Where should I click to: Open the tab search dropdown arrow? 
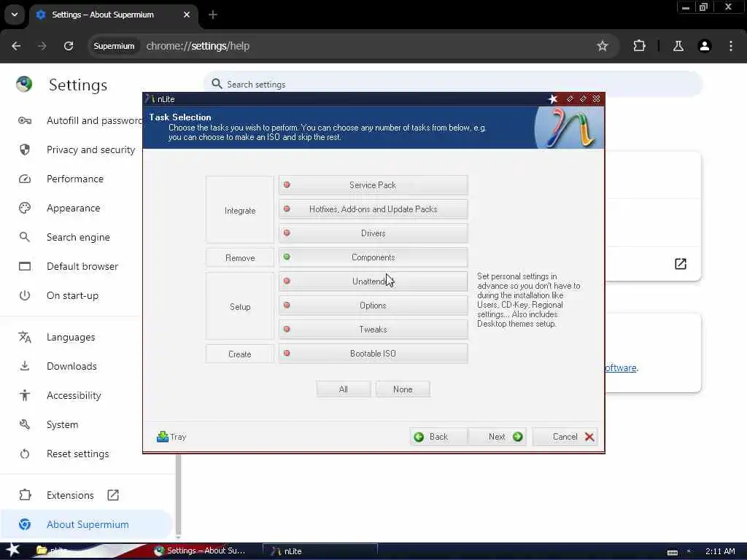[15, 15]
